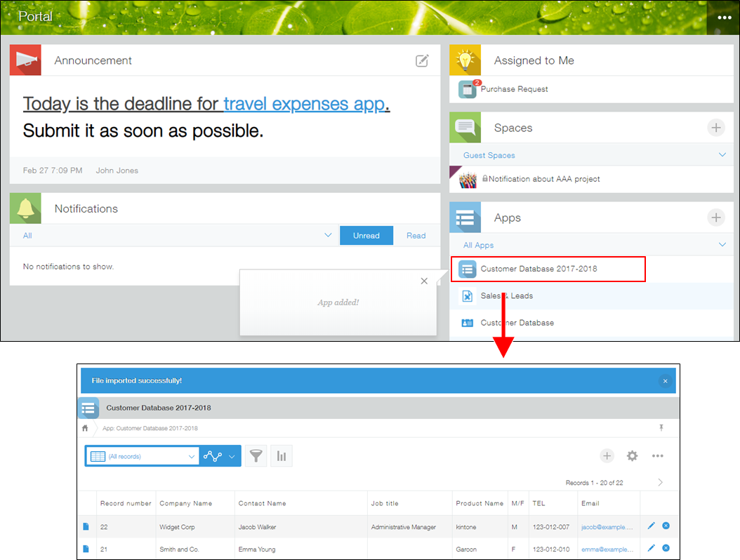Viewport: 740px width, 560px height.
Task: Open the record list three-dot options menu
Action: click(658, 455)
